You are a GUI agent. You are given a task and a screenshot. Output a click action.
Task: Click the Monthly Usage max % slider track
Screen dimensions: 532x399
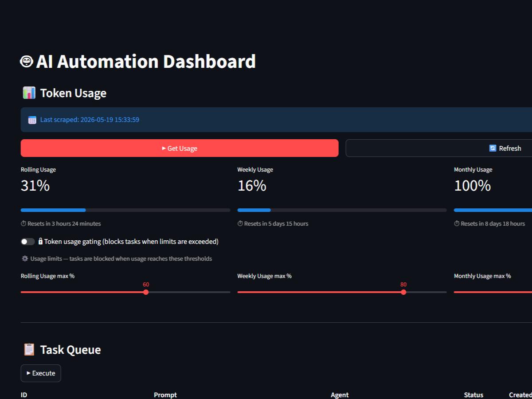click(493, 292)
